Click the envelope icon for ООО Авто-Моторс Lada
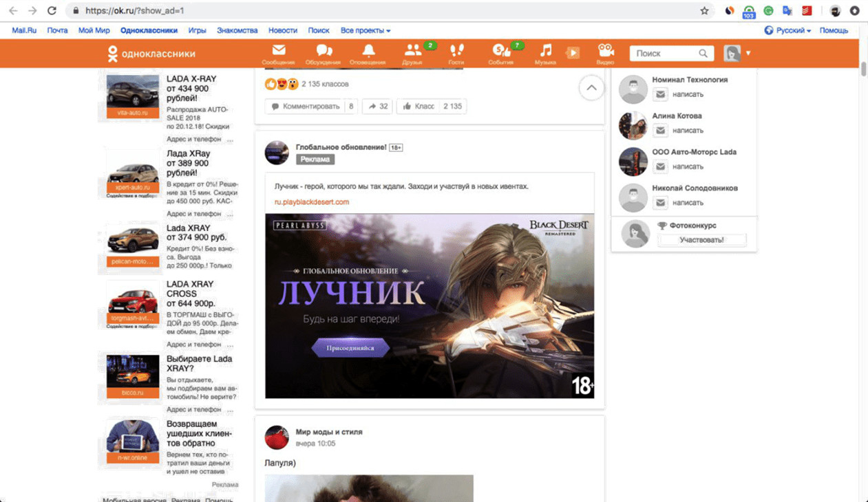 click(x=660, y=166)
